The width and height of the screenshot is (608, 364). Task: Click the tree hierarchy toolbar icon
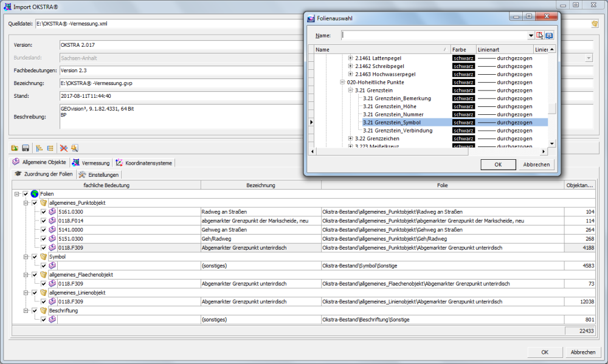tap(39, 148)
